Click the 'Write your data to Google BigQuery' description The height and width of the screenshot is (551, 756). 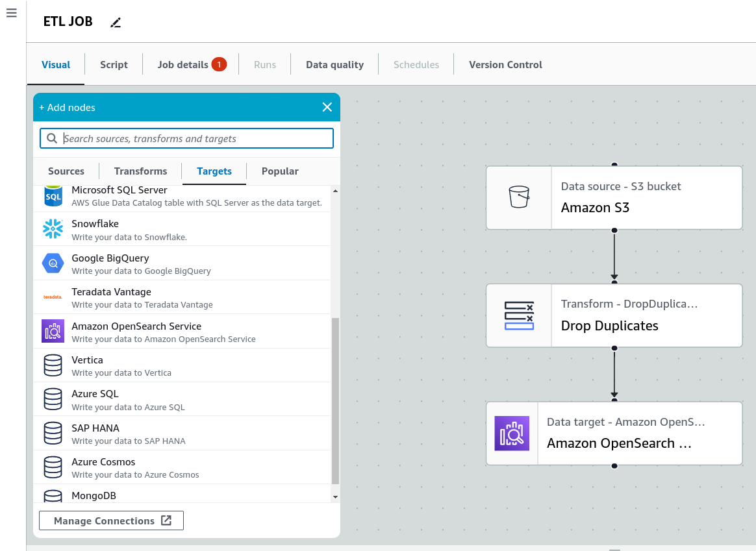pyautogui.click(x=142, y=271)
